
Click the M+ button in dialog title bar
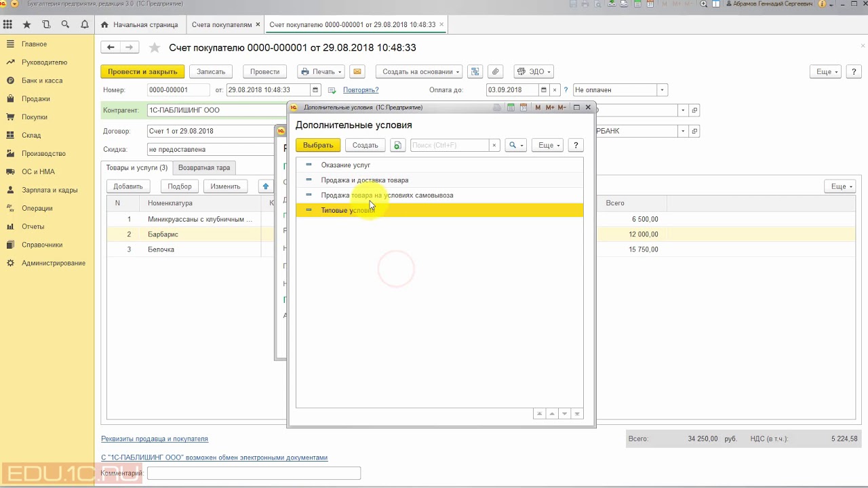click(x=550, y=107)
